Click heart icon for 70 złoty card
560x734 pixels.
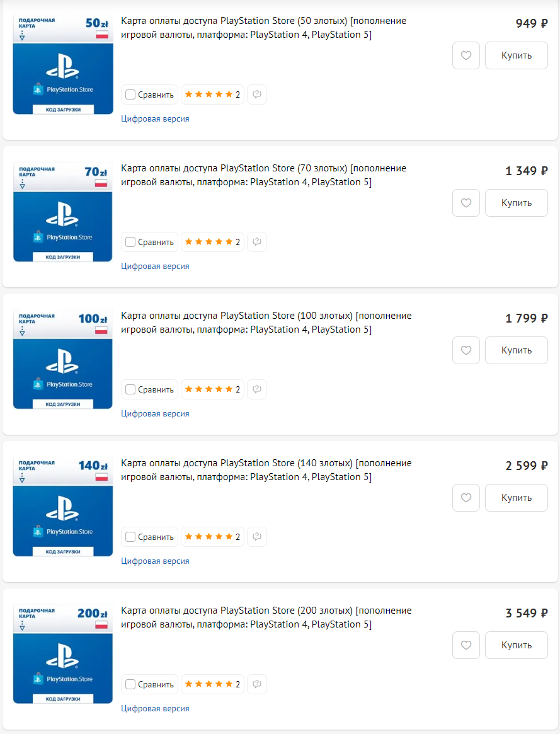(466, 203)
